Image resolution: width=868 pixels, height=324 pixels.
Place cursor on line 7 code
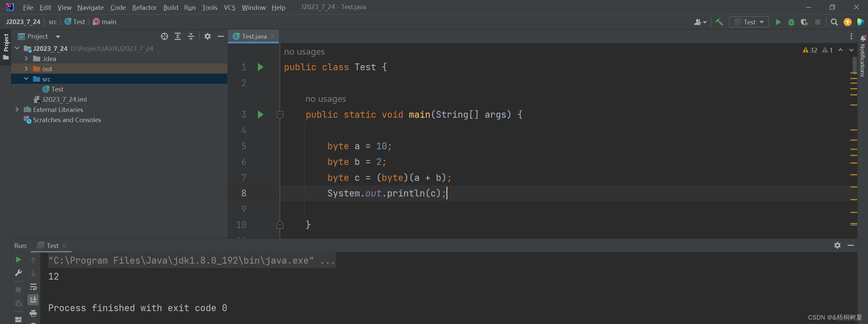click(389, 177)
